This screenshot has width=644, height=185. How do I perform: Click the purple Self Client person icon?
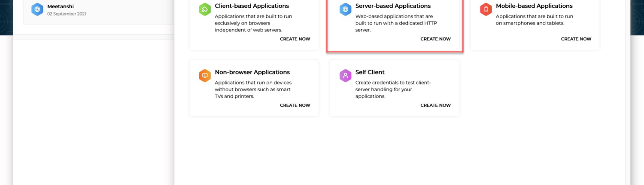[x=346, y=75]
